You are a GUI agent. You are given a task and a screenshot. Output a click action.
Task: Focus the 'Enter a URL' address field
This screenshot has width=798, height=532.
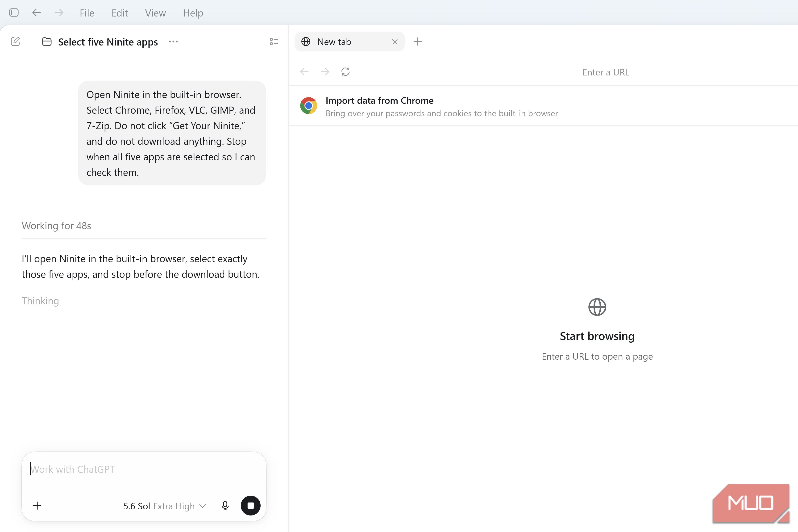(x=606, y=72)
